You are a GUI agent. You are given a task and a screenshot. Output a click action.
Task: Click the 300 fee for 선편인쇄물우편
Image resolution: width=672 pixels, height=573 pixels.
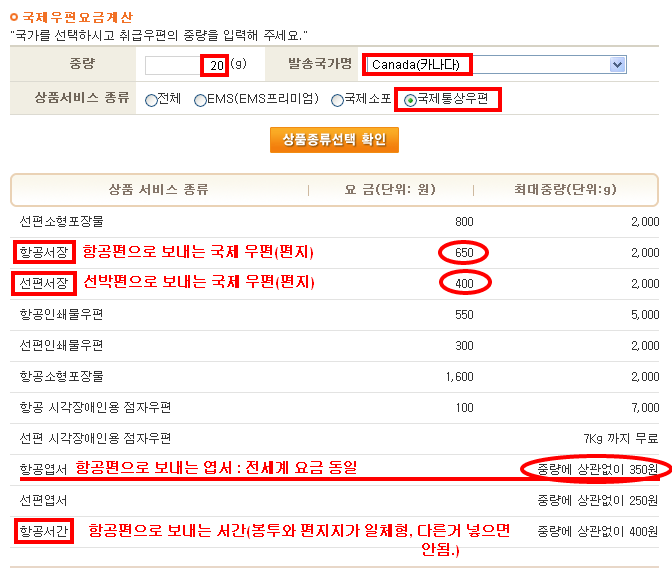coord(464,345)
